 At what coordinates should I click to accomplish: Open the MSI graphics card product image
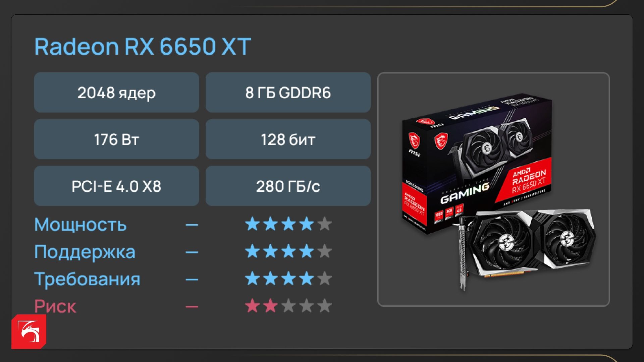coord(493,189)
